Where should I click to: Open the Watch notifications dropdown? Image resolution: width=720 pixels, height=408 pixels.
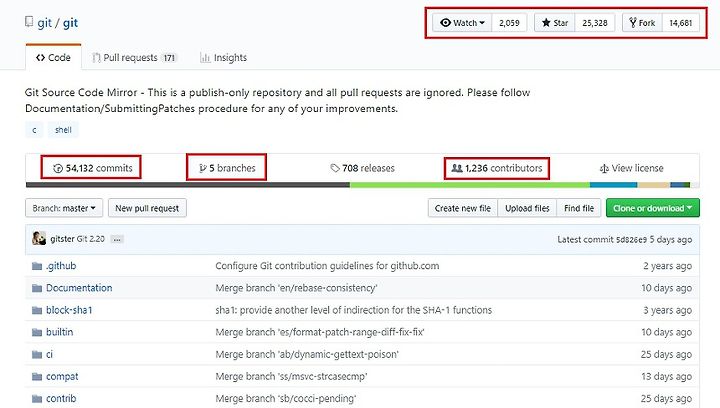pyautogui.click(x=462, y=22)
